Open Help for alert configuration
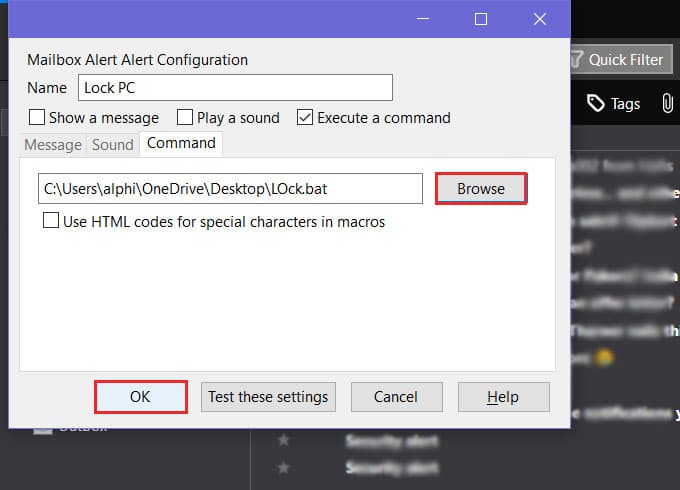The width and height of the screenshot is (680, 490). click(x=503, y=397)
